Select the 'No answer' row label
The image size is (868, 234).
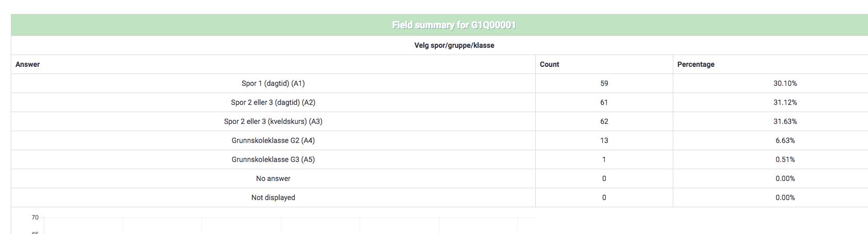click(273, 178)
